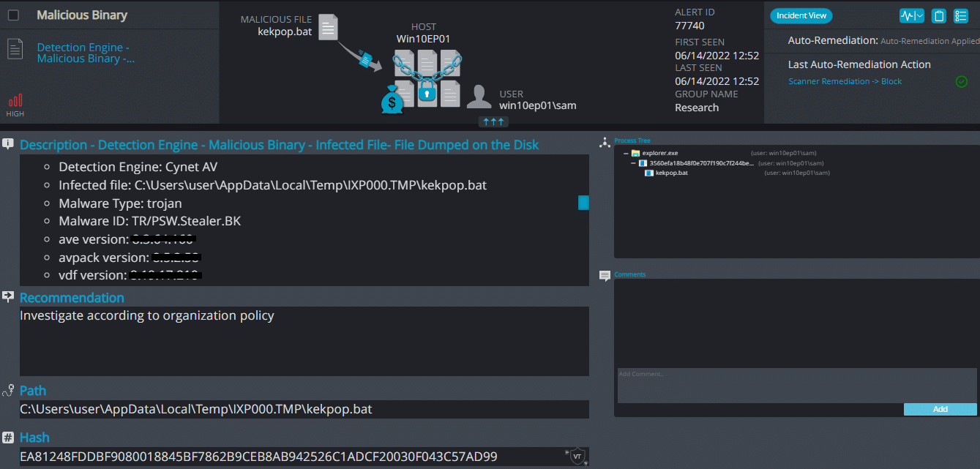Click the Process Tree heading

632,140
